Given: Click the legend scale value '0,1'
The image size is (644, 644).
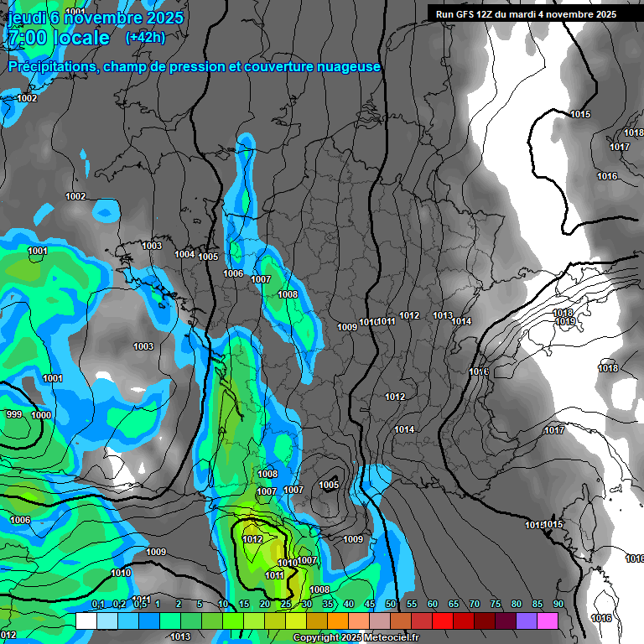Looking at the screenshot, I should pos(99,604).
